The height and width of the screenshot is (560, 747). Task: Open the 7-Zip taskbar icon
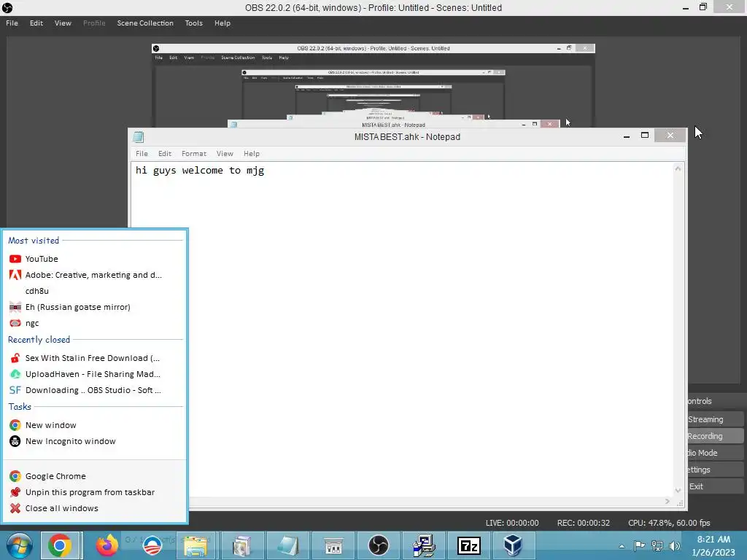coord(468,545)
